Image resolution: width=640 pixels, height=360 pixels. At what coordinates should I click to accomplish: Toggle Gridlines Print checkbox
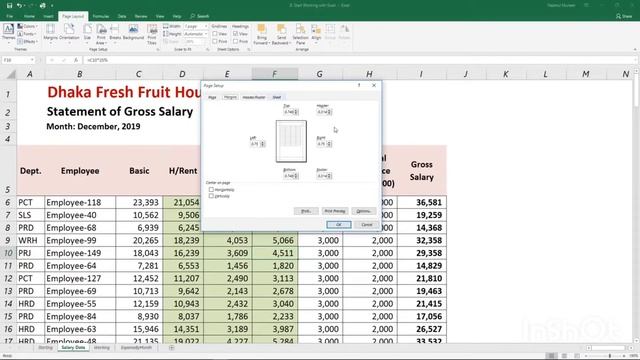pos(215,41)
